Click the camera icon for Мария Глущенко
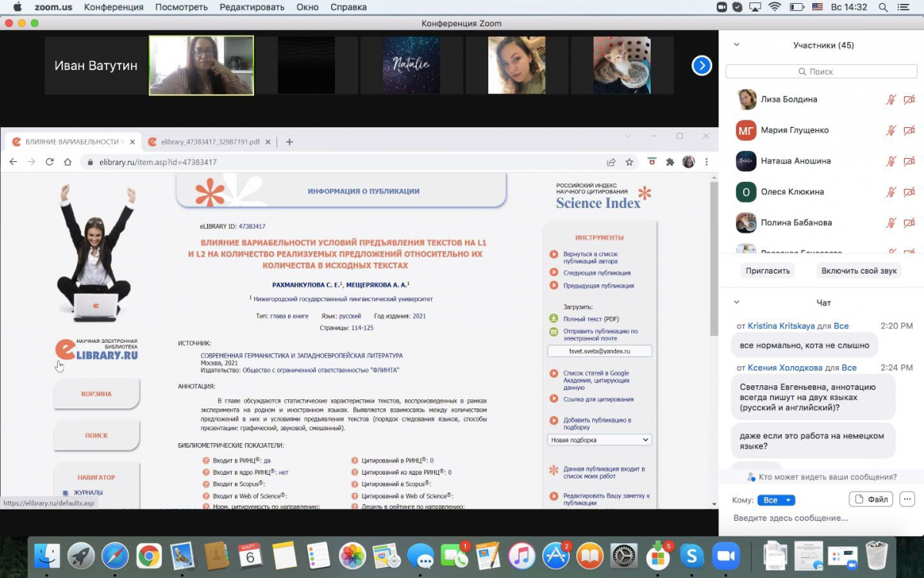Image resolution: width=924 pixels, height=578 pixels. (x=909, y=130)
